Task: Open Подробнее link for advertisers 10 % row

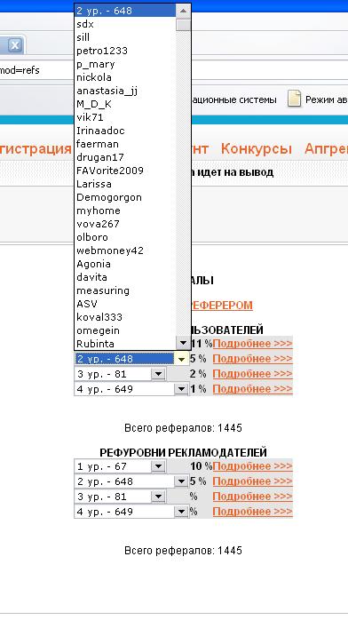Action: point(252,466)
